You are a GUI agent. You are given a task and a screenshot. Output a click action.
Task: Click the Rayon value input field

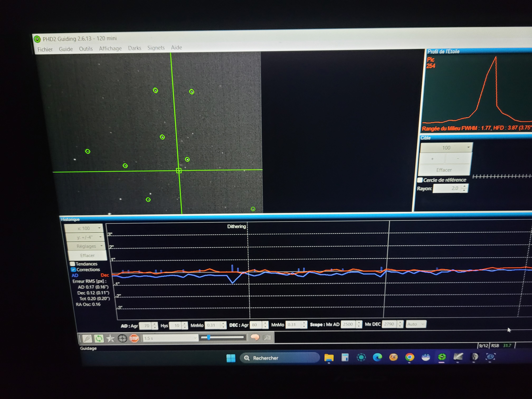447,188
